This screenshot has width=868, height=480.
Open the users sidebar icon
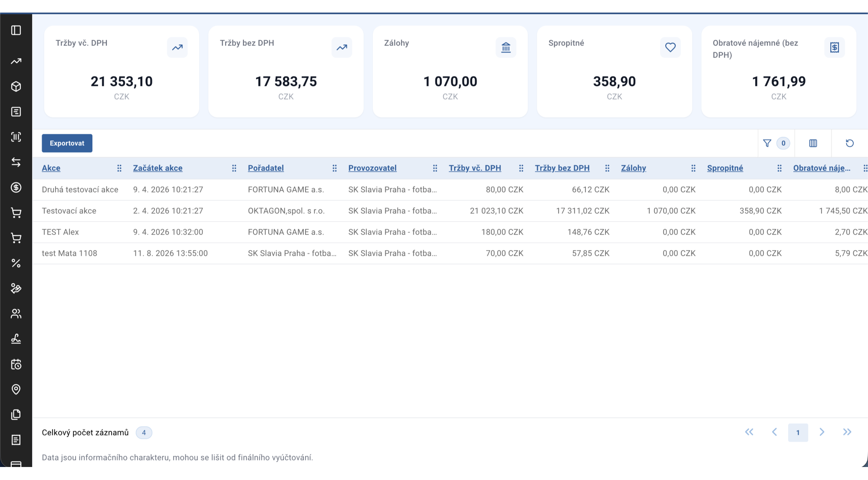click(x=16, y=313)
